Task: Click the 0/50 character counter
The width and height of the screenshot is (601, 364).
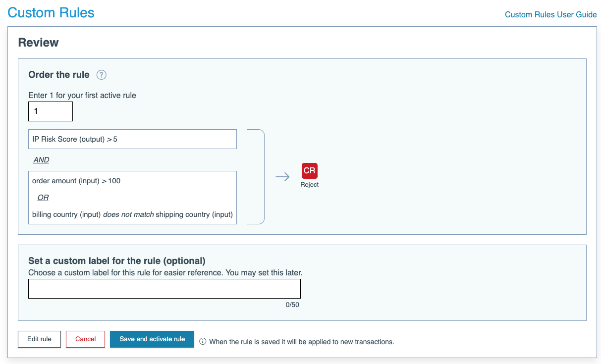Action: (292, 305)
